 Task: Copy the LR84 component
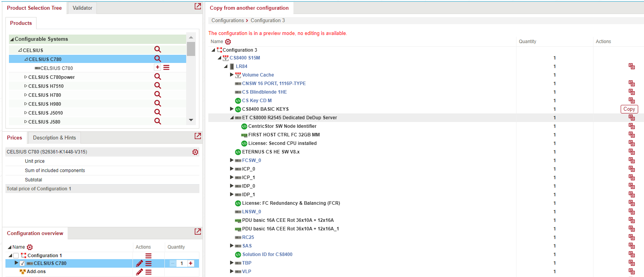(632, 66)
